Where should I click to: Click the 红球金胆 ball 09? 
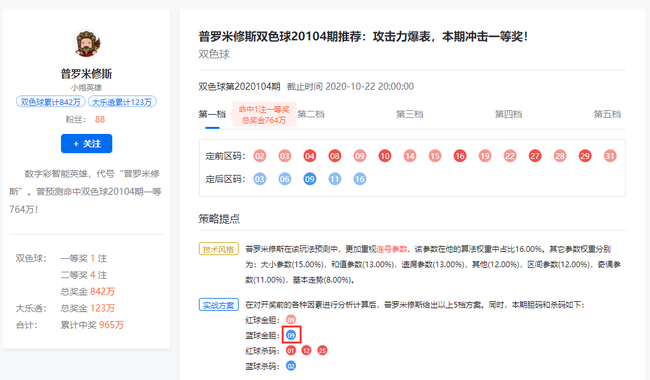coord(291,320)
